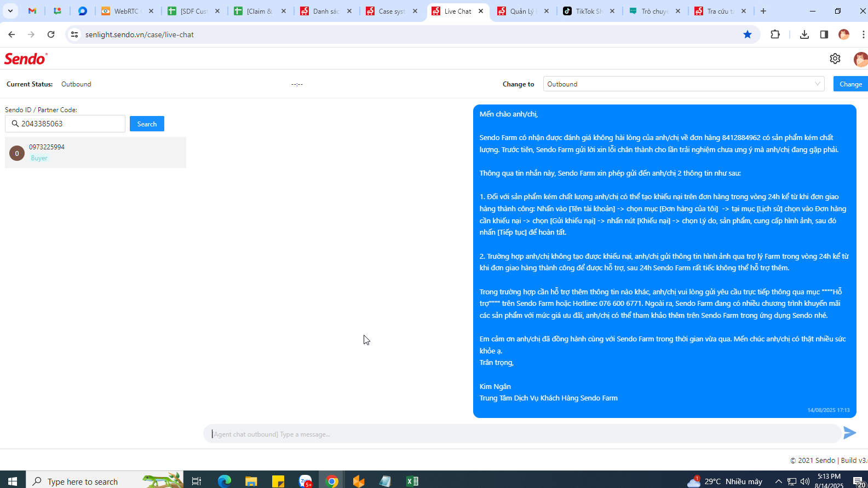The image size is (868, 488).
Task: Close the Live Chat tab
Action: pyautogui.click(x=481, y=11)
